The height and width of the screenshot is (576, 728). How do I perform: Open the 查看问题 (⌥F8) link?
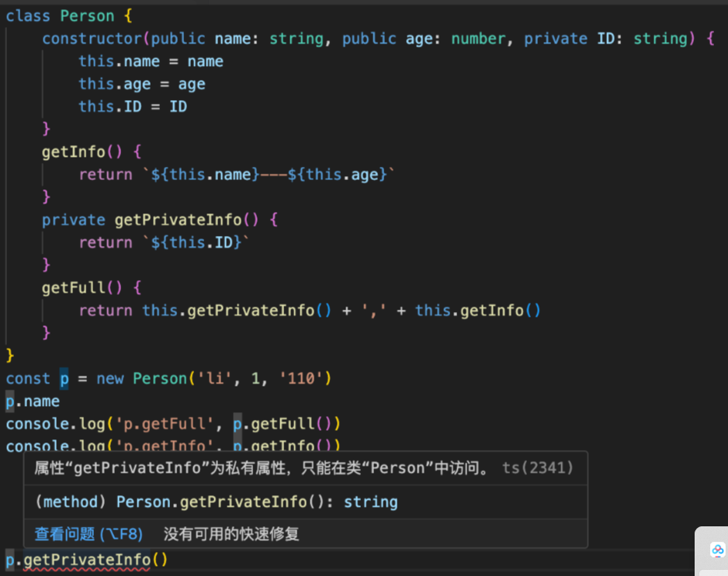click(88, 534)
